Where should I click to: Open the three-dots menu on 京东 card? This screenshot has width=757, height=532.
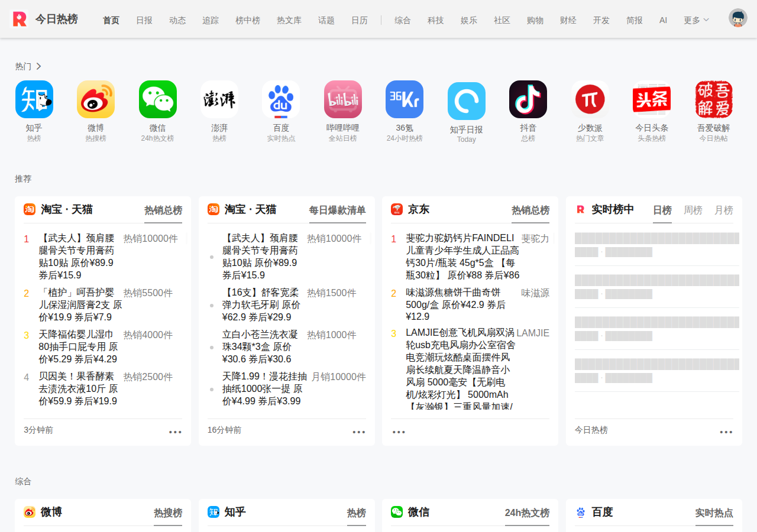tap(399, 432)
